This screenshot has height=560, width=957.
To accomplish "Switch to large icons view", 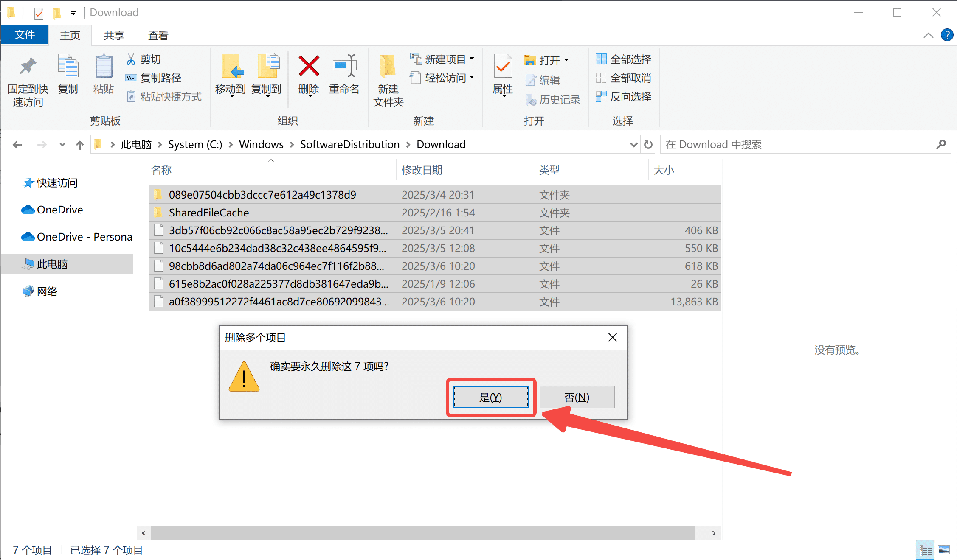I will [x=943, y=550].
